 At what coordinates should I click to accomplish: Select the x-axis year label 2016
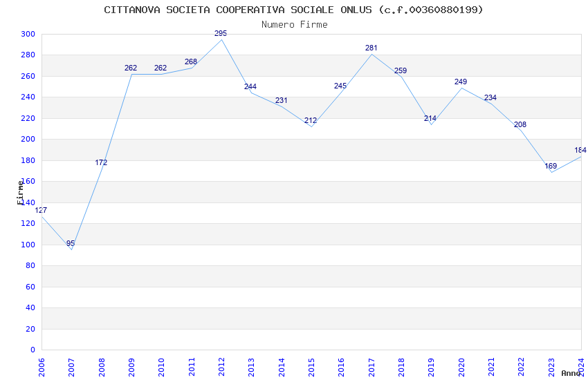[341, 367]
